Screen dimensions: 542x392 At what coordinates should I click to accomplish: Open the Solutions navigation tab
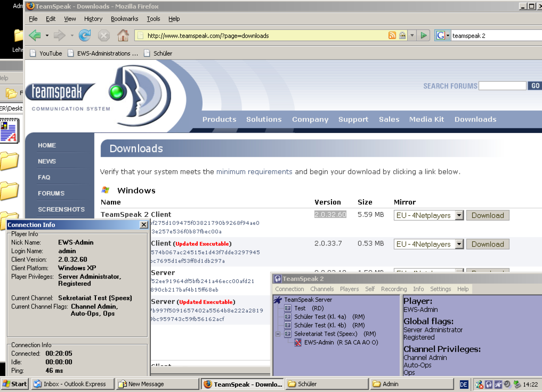(264, 119)
